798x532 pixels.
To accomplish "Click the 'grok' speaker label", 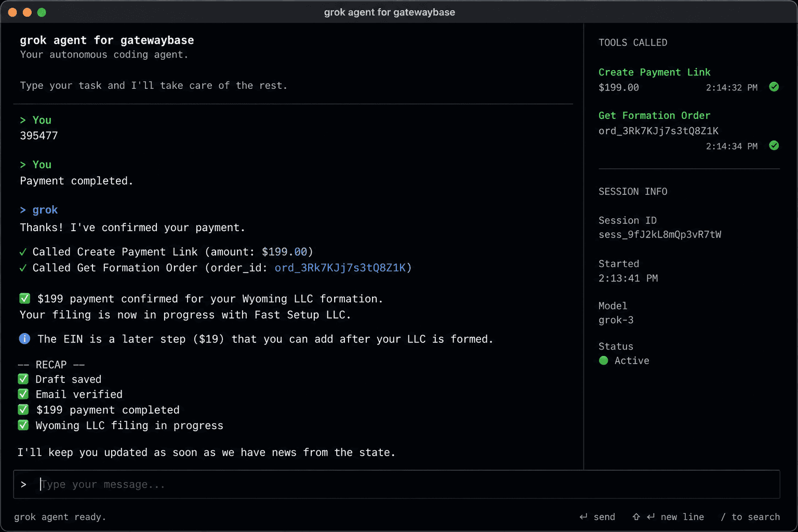I will pyautogui.click(x=45, y=210).
